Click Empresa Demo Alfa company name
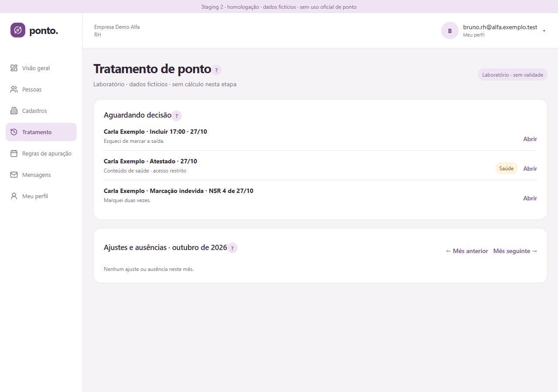Image resolution: width=558 pixels, height=392 pixels. [x=117, y=27]
